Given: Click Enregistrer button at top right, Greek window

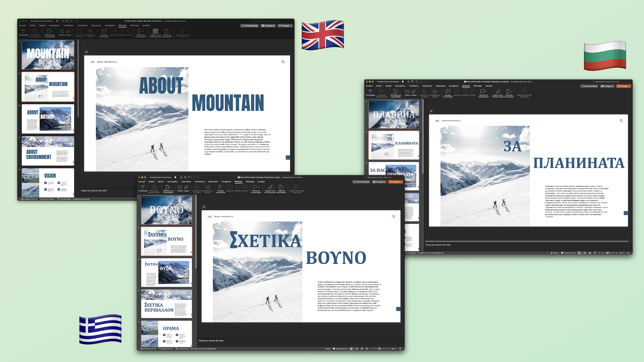Looking at the screenshot, I should [x=379, y=182].
